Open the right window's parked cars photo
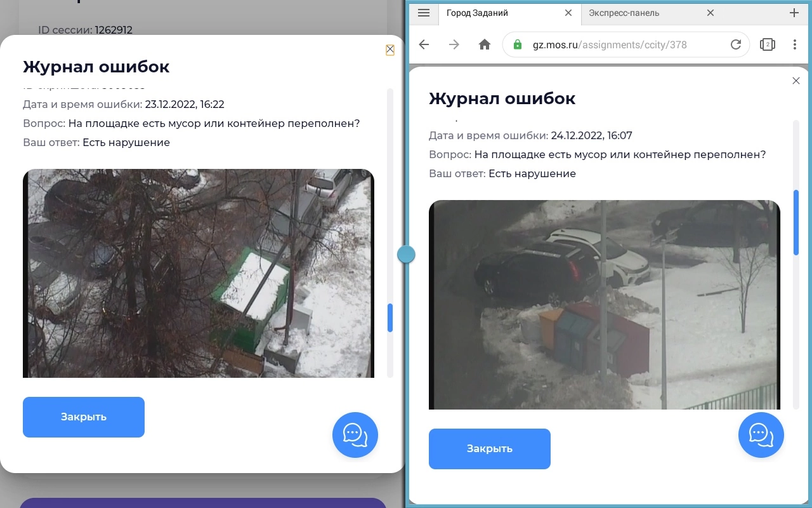 pyautogui.click(x=605, y=305)
